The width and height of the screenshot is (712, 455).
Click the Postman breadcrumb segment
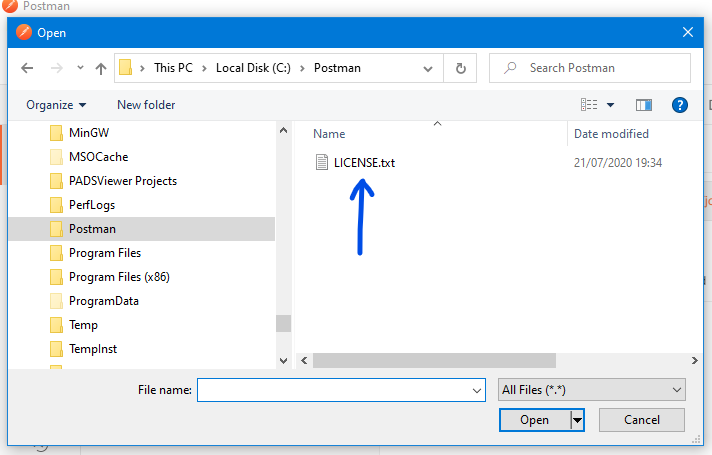coord(337,68)
